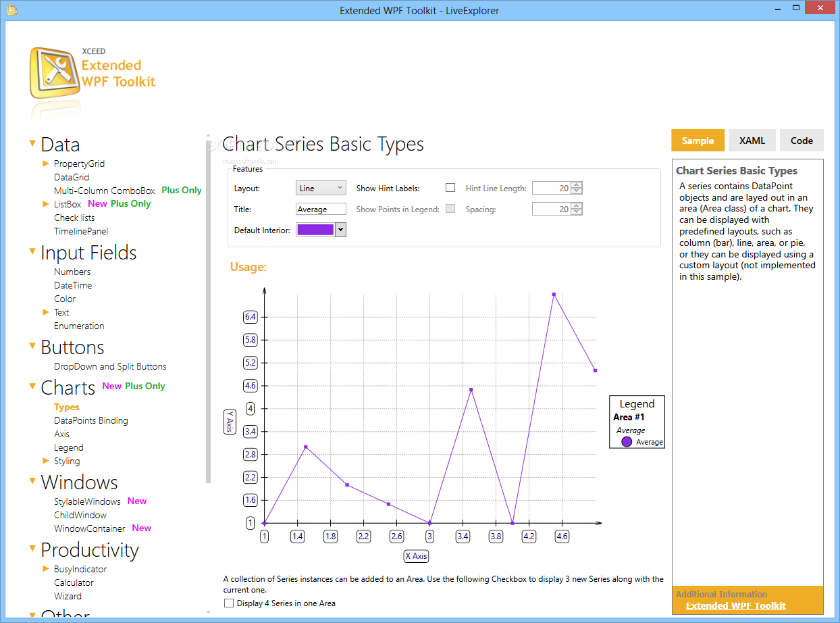
Task: Switch to the XAML tab
Action: point(752,141)
